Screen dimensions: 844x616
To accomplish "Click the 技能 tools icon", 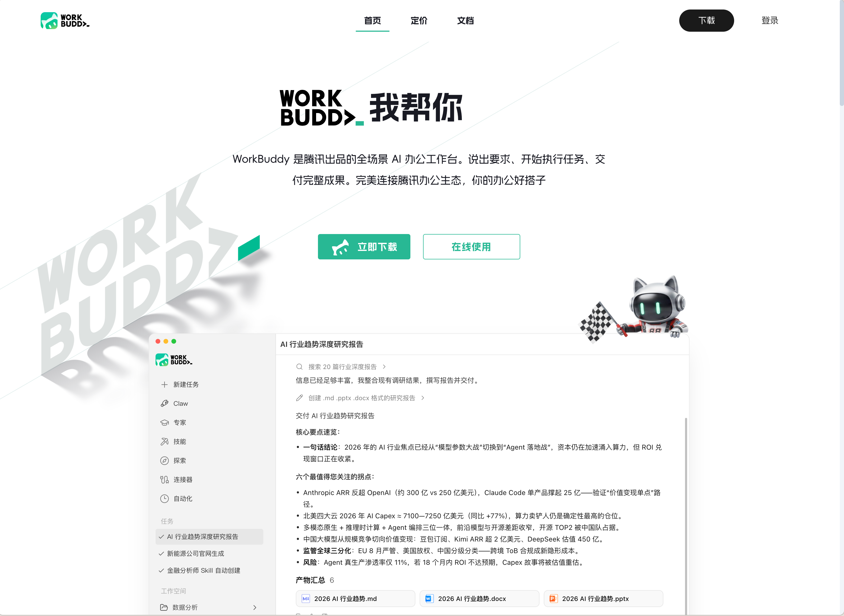I will (x=165, y=441).
